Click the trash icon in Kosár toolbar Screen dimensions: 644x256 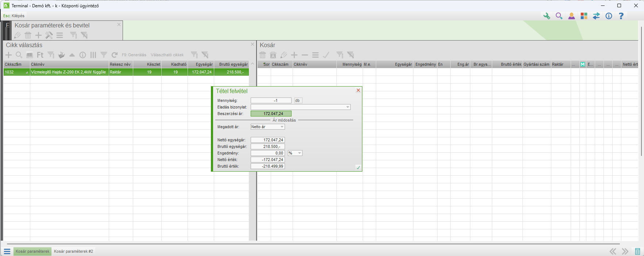[263, 55]
